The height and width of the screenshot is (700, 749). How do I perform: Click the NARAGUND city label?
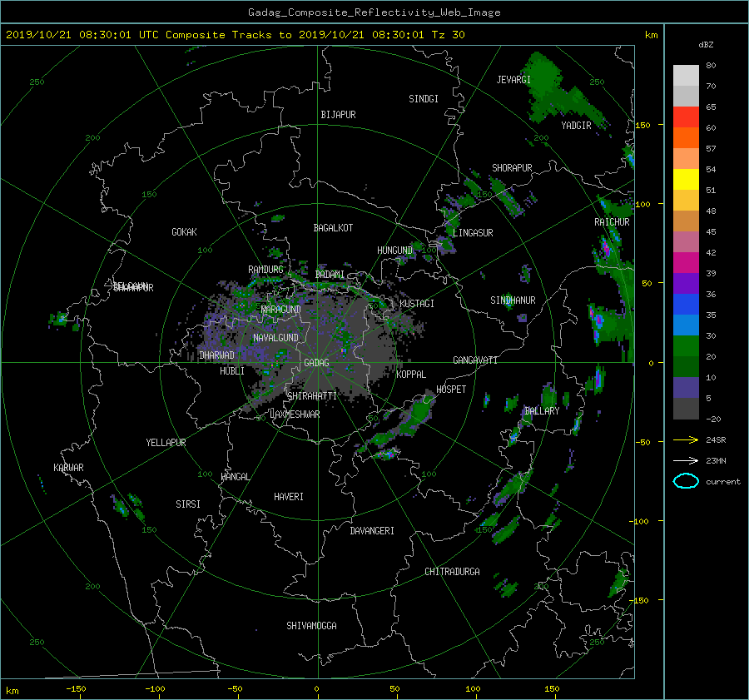(x=281, y=310)
